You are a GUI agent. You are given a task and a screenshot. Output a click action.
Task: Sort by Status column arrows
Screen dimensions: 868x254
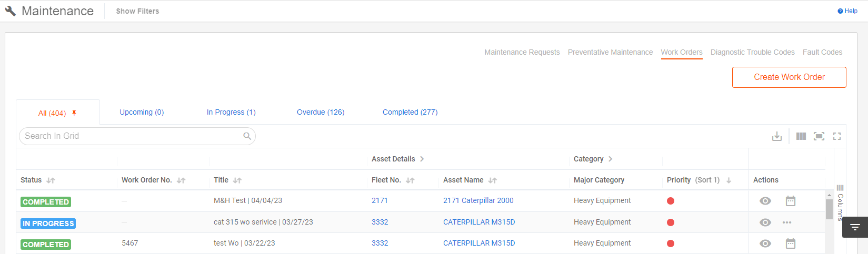pos(51,180)
